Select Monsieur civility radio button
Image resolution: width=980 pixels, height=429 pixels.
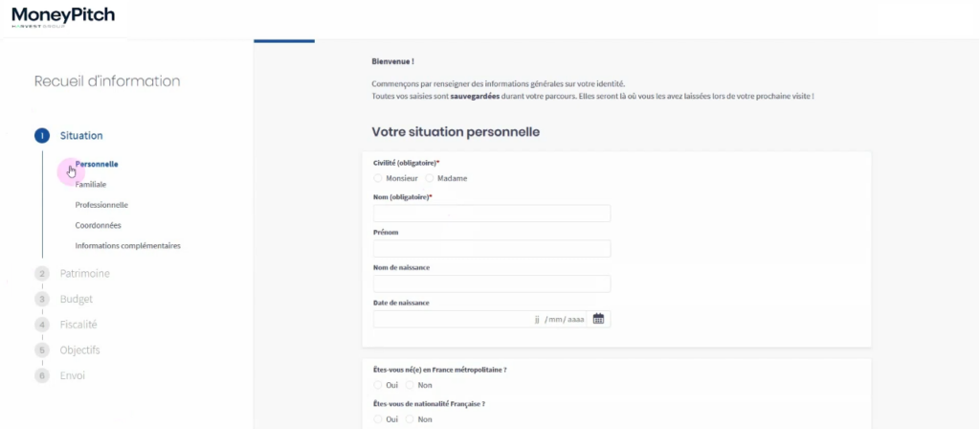click(x=378, y=178)
